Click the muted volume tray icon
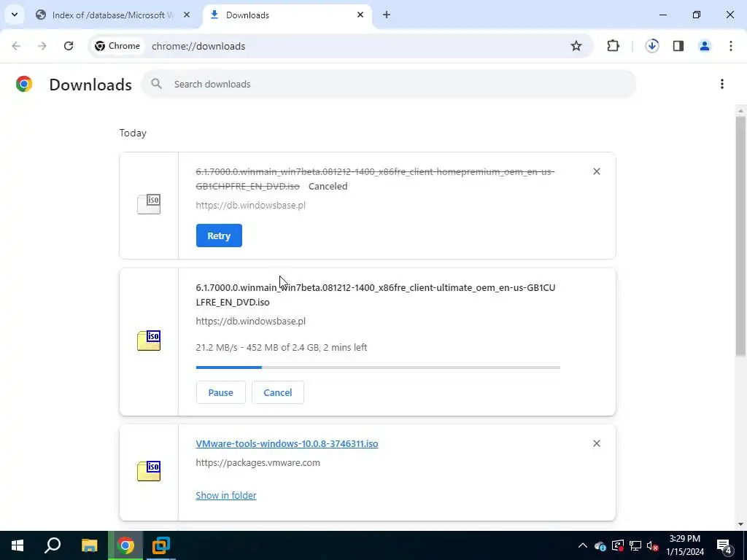 pyautogui.click(x=653, y=545)
